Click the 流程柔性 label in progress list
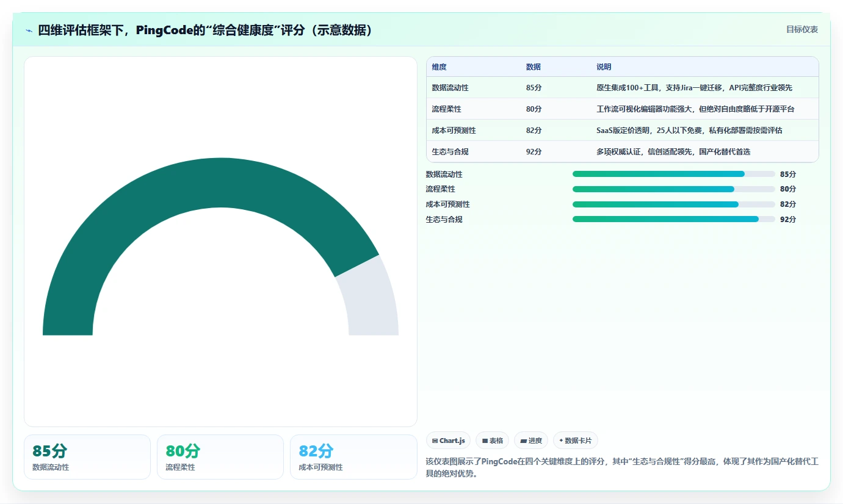 point(440,189)
